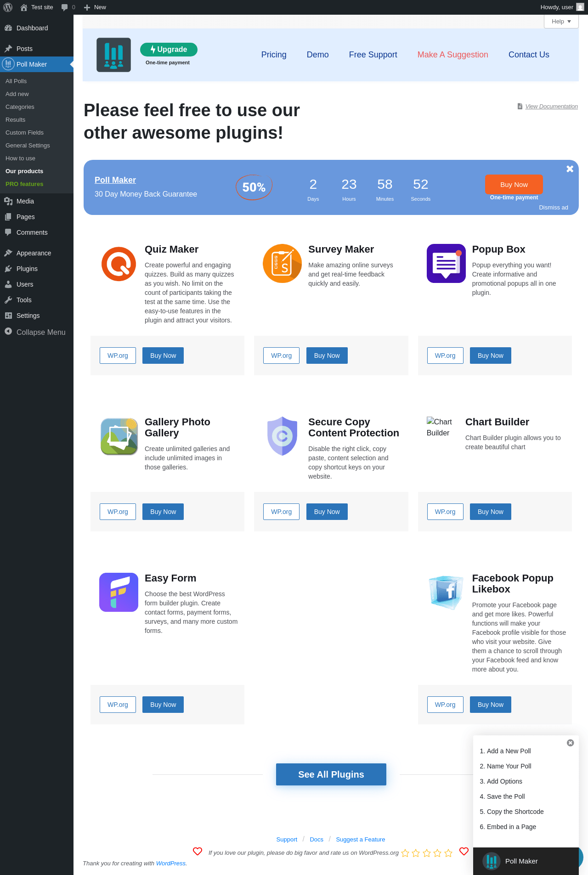Click the Suggest a Feature footer link
Screen dimensions: 588x875
tap(361, 840)
